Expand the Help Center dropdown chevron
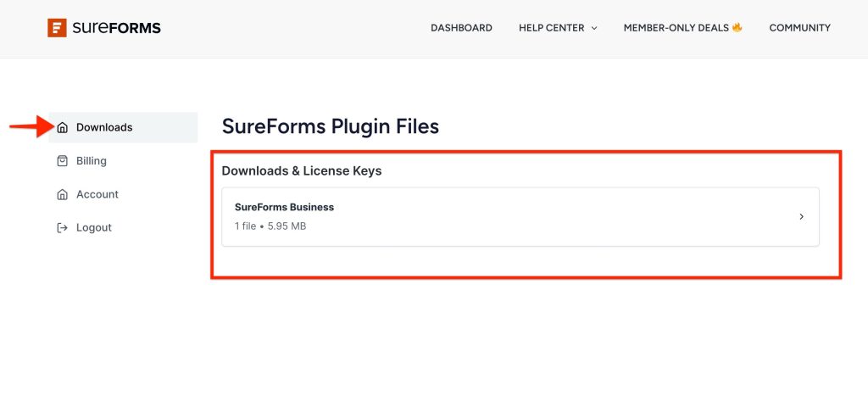The height and width of the screenshot is (396, 868). tap(594, 28)
